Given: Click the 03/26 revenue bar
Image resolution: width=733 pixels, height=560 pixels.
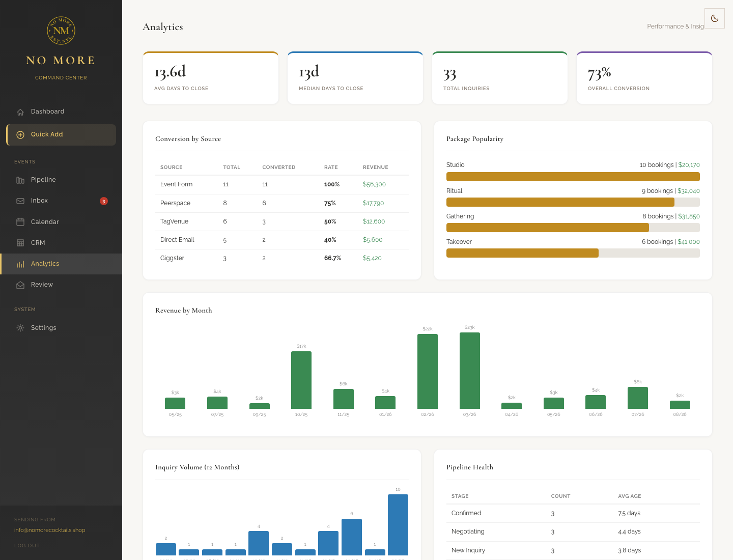Looking at the screenshot, I should 469,371.
